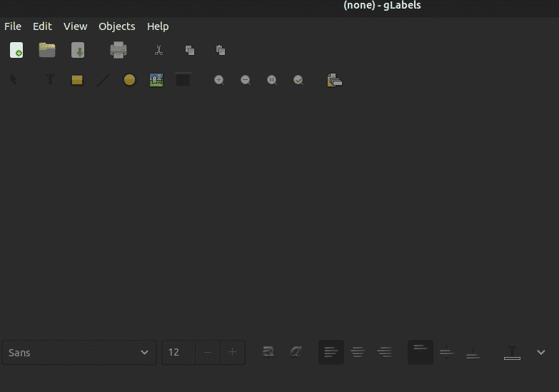
Task: Open an existing file via folder icon
Action: 47,50
